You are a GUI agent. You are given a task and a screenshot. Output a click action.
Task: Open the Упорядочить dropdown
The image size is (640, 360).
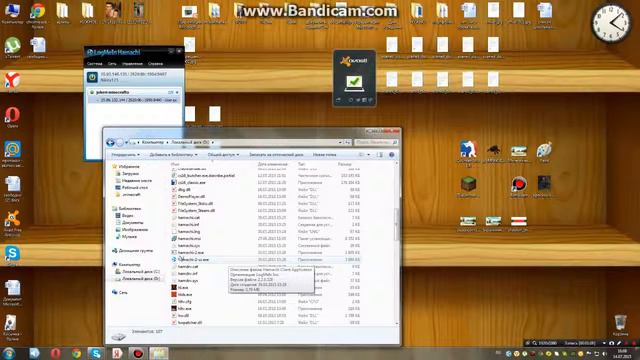(125, 155)
